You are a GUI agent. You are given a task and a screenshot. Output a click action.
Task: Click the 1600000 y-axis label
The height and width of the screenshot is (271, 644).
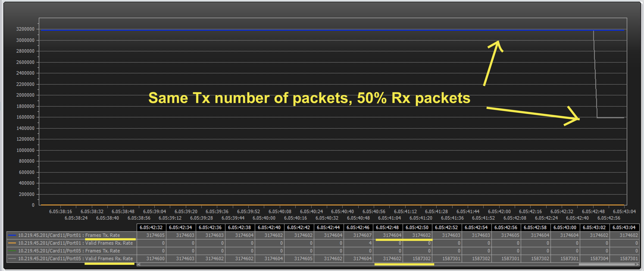pos(25,117)
